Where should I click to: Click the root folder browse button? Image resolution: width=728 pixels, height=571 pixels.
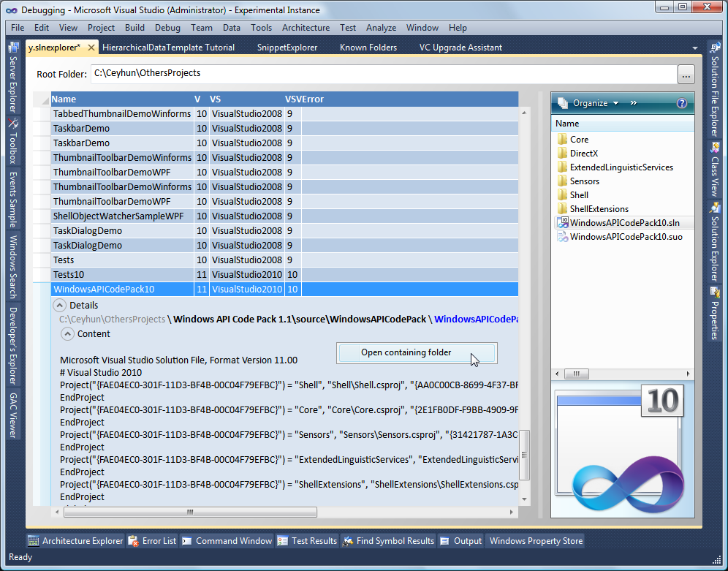[686, 74]
